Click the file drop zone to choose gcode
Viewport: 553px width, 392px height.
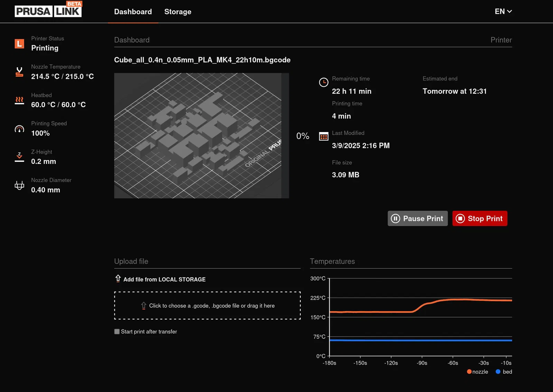pyautogui.click(x=207, y=306)
